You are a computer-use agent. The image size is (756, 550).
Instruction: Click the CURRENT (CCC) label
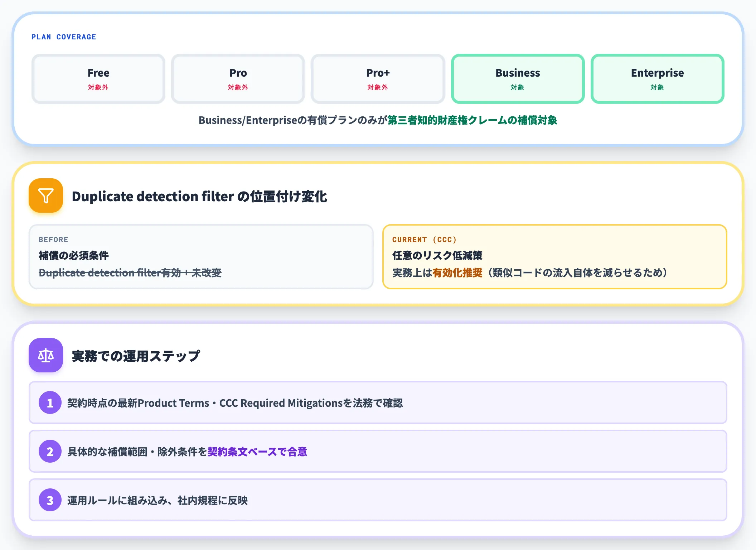424,240
